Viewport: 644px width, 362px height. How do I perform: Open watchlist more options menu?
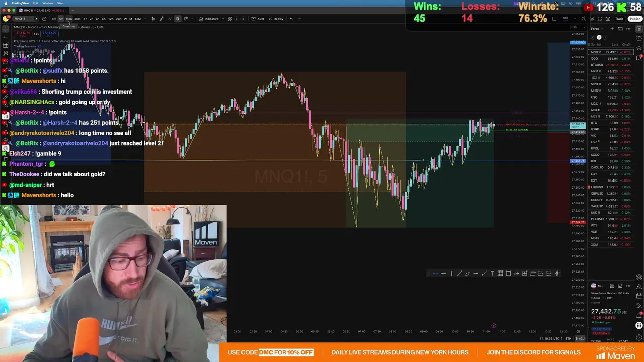click(x=628, y=29)
